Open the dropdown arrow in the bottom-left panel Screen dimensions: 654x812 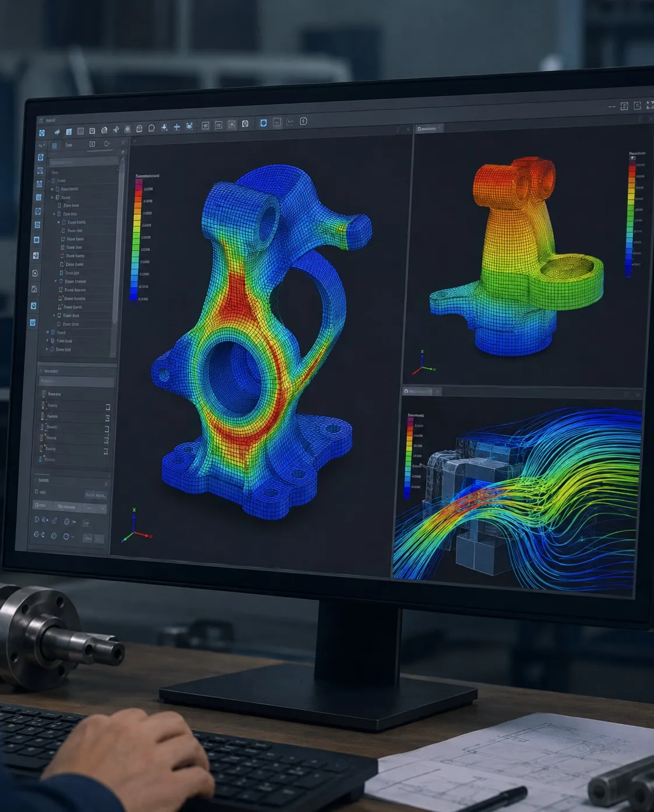(x=103, y=509)
